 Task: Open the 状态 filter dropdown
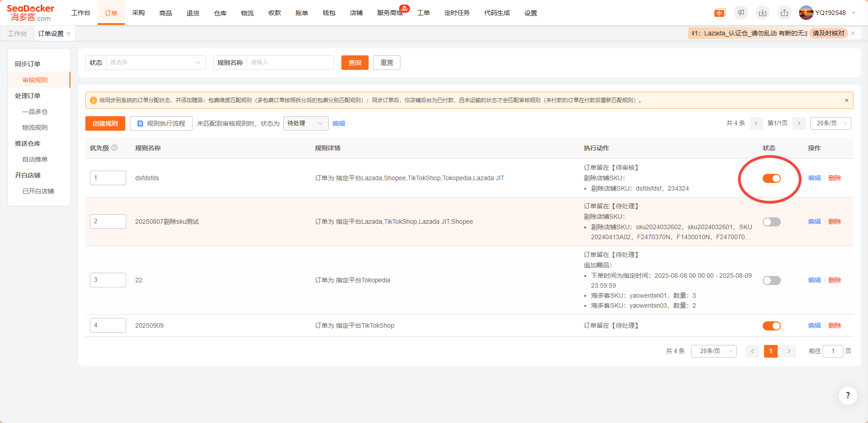click(x=155, y=63)
